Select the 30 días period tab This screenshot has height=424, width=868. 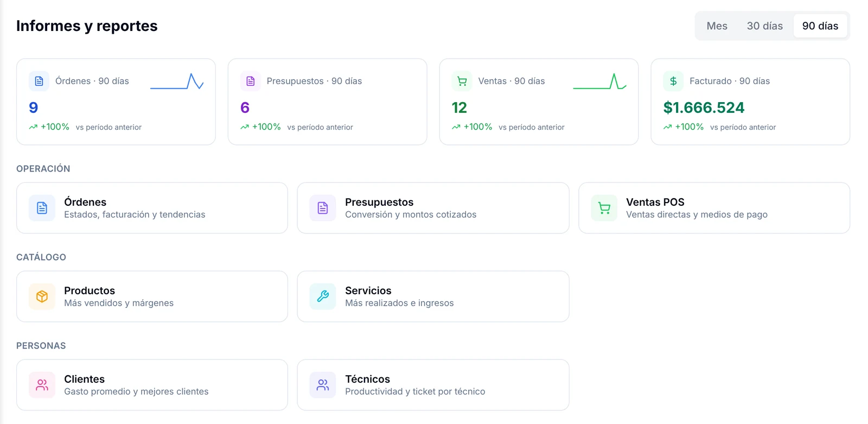pos(764,26)
